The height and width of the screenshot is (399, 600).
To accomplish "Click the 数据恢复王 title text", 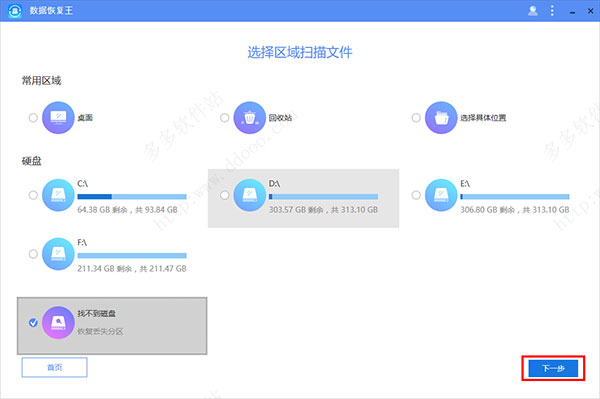I will 51,11.
